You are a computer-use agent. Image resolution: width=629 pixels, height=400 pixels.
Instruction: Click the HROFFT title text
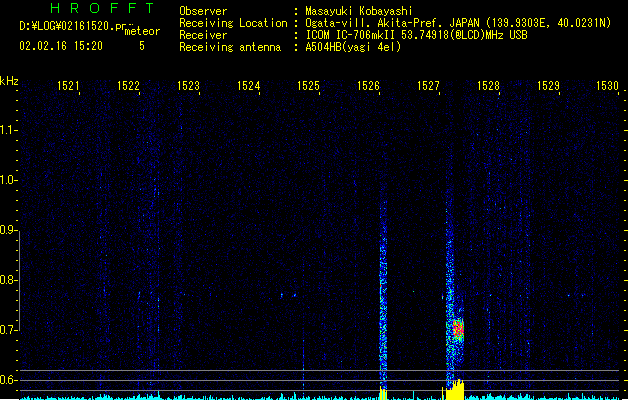(x=102, y=8)
